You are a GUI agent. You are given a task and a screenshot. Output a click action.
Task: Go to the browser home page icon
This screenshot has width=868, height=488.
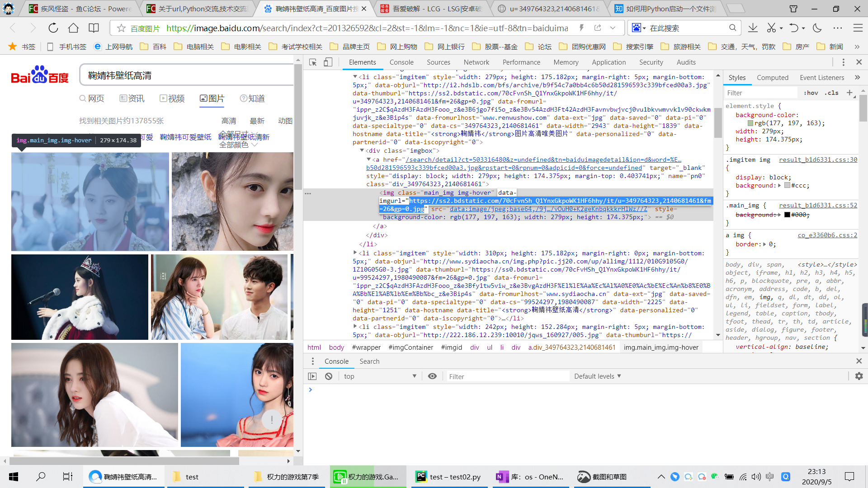(x=73, y=28)
